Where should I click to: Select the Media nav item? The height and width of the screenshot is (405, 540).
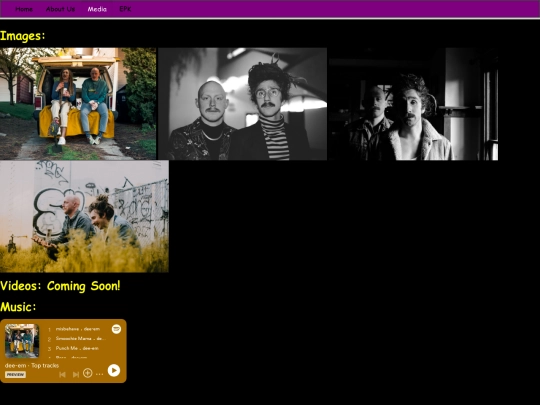pos(97,9)
